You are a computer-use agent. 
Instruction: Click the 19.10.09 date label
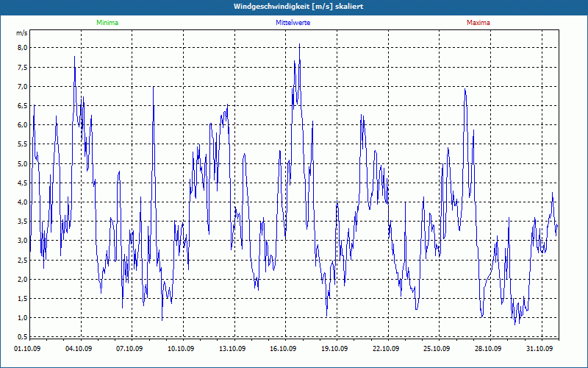coord(335,349)
